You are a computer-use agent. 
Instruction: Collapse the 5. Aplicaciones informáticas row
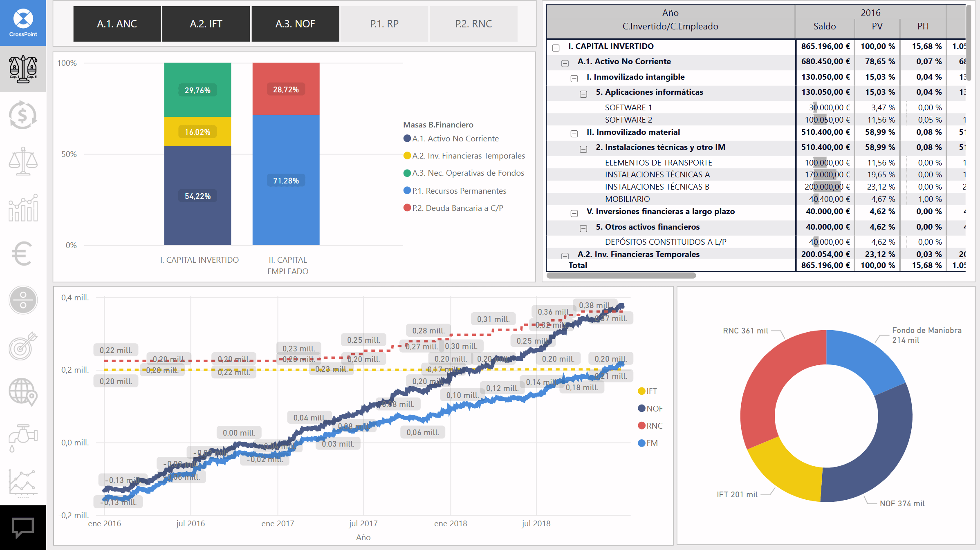click(x=583, y=94)
